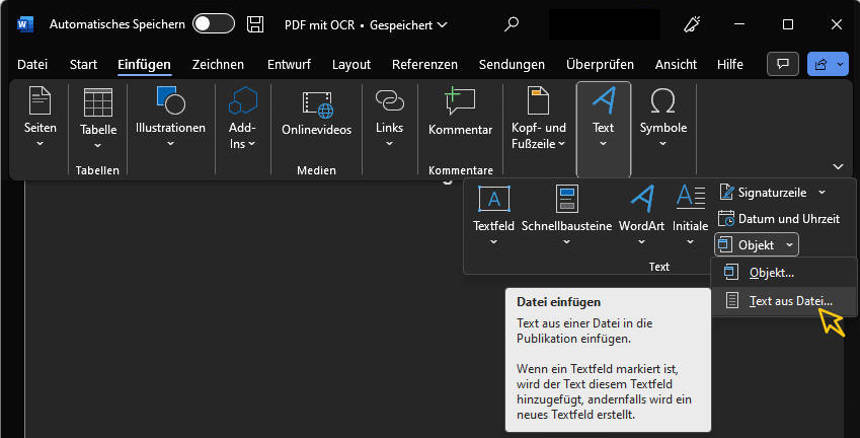Expand the Symbole dropdown arrow
Screen dimensions: 860x438
click(x=663, y=144)
